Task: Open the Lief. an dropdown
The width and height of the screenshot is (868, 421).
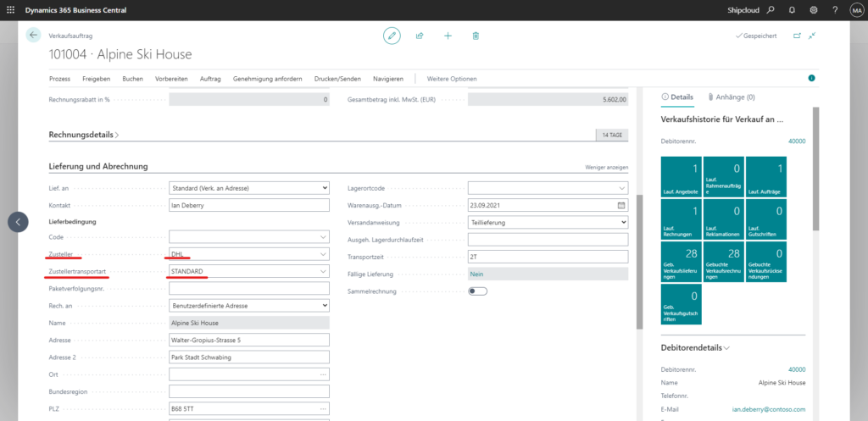Action: click(x=324, y=187)
